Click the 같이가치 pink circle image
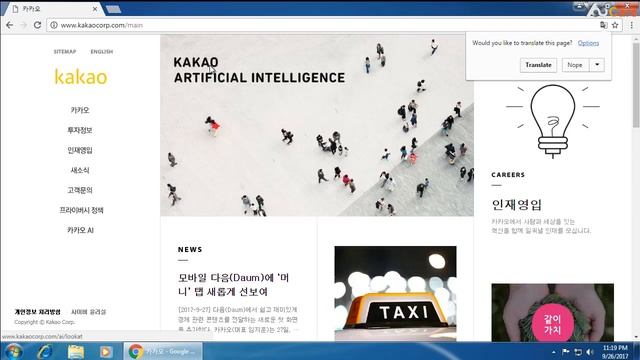The image size is (640, 360). click(553, 324)
